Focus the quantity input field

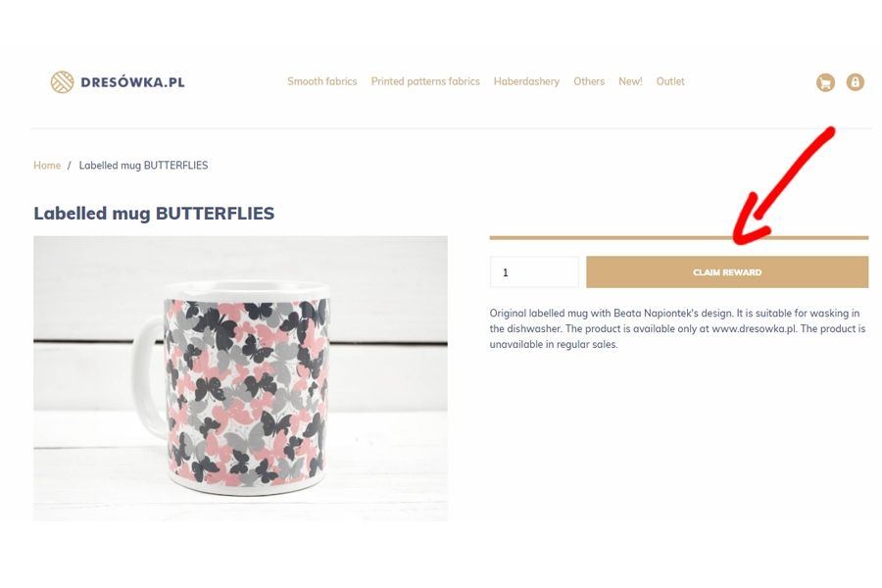pyautogui.click(x=534, y=272)
